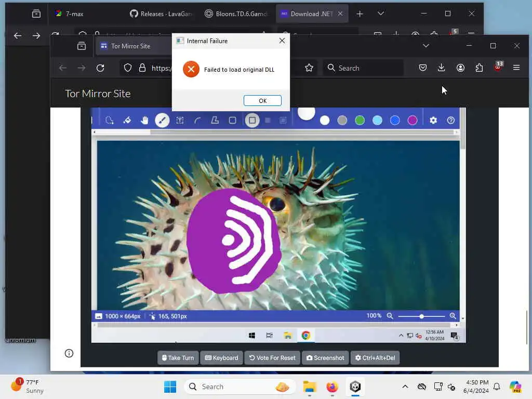The image size is (532, 399).
Task: Click the zoom in magnifier in paint status bar
Action: click(x=453, y=316)
